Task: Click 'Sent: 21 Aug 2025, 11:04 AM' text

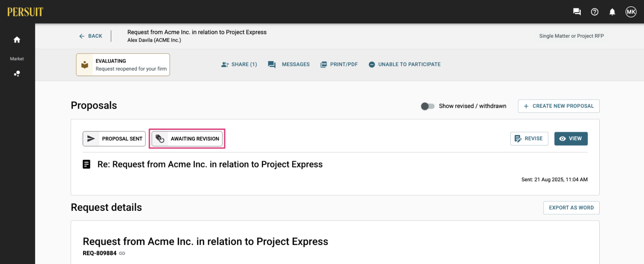Action: [555, 180]
